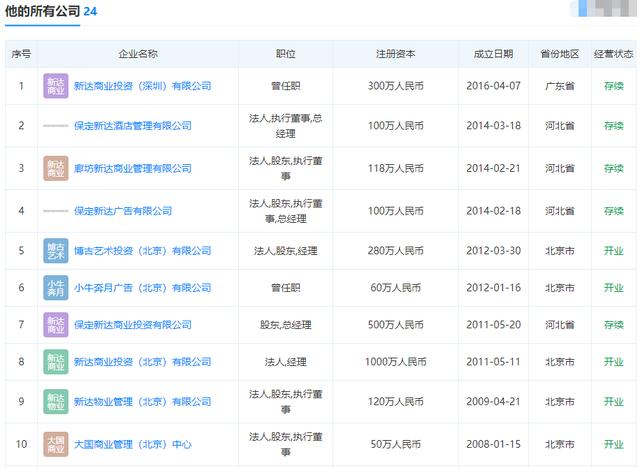Open 大国商业管理（北京）中心 company link
Image resolution: width=640 pixels, height=468 pixels.
point(133,444)
